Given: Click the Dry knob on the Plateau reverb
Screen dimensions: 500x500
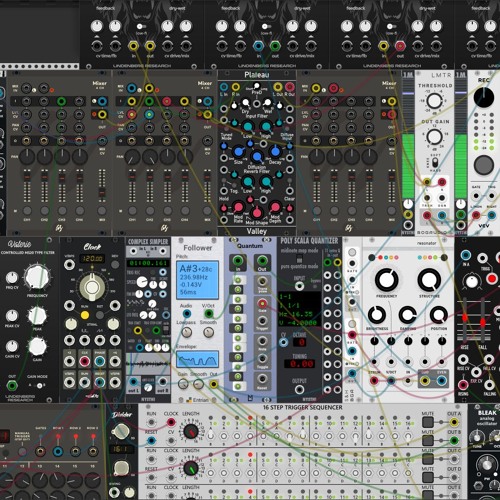Looking at the screenshot, I should 245,102.
